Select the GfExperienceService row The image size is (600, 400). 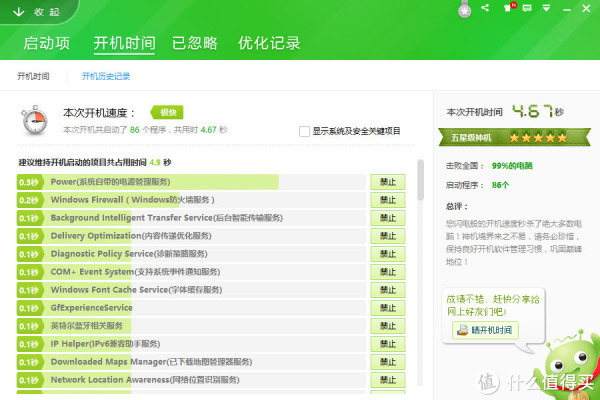191,308
